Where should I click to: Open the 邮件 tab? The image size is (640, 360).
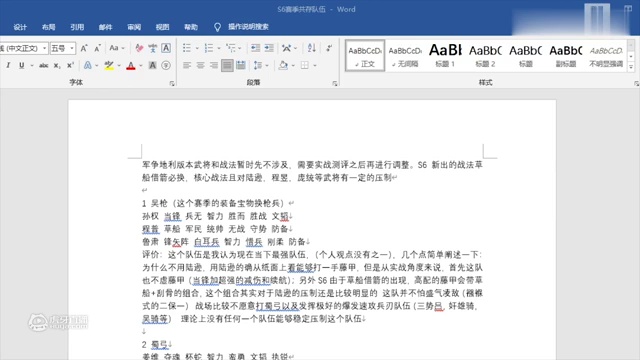click(106, 27)
